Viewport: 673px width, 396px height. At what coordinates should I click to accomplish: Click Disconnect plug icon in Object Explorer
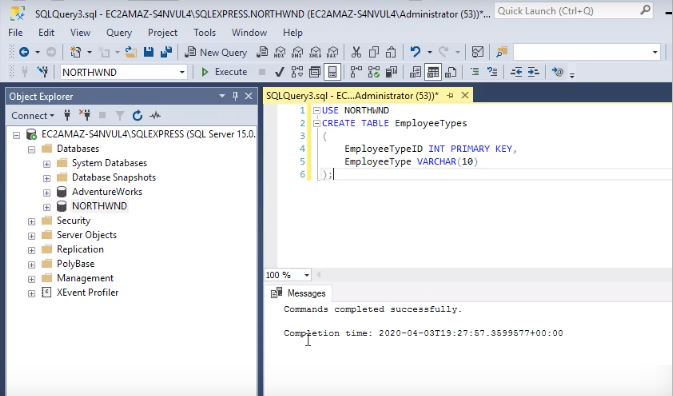[85, 115]
